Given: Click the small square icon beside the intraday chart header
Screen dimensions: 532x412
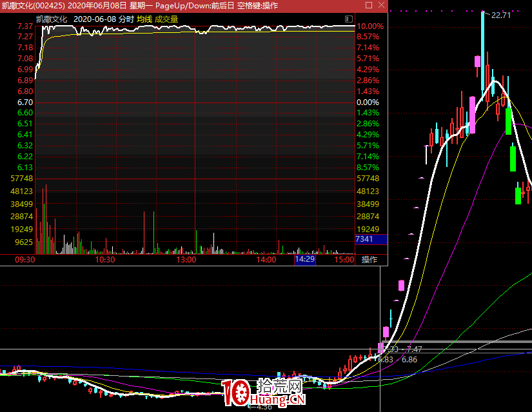Looking at the screenshot, I should point(349,19).
